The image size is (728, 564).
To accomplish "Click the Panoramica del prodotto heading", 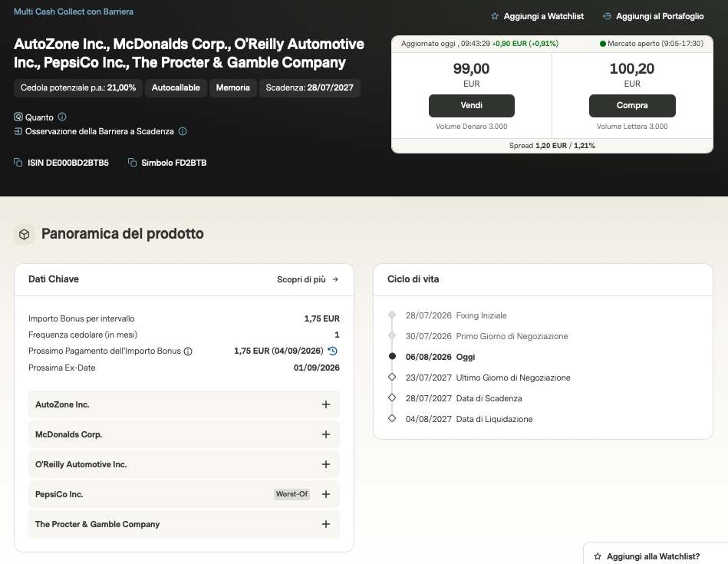I will point(123,234).
